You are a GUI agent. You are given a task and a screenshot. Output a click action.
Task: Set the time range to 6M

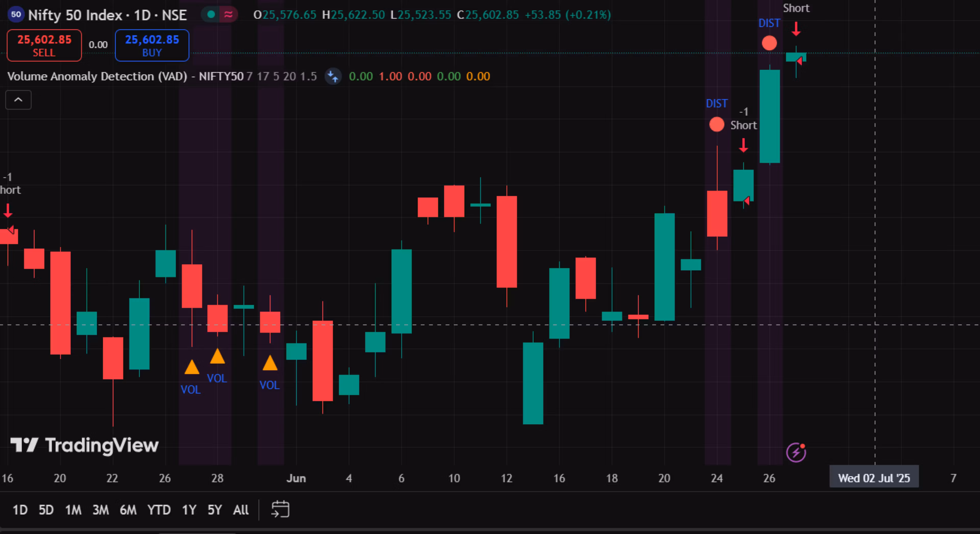coord(128,510)
